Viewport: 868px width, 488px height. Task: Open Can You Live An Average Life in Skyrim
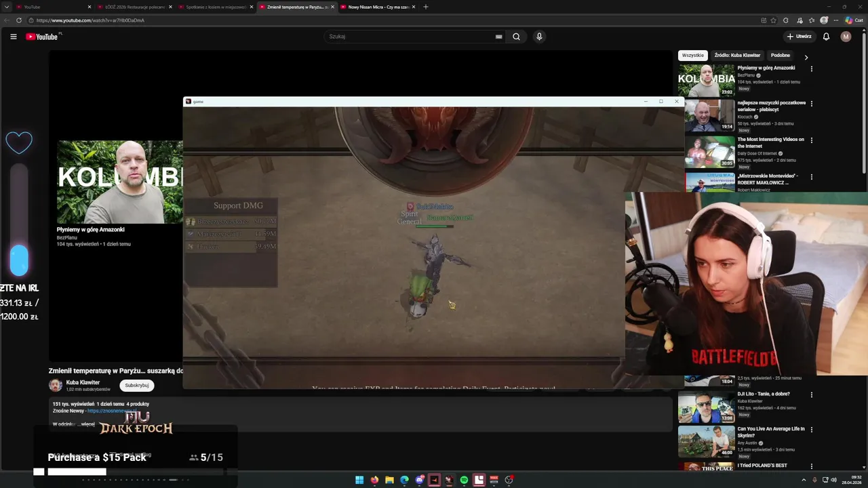point(771,432)
